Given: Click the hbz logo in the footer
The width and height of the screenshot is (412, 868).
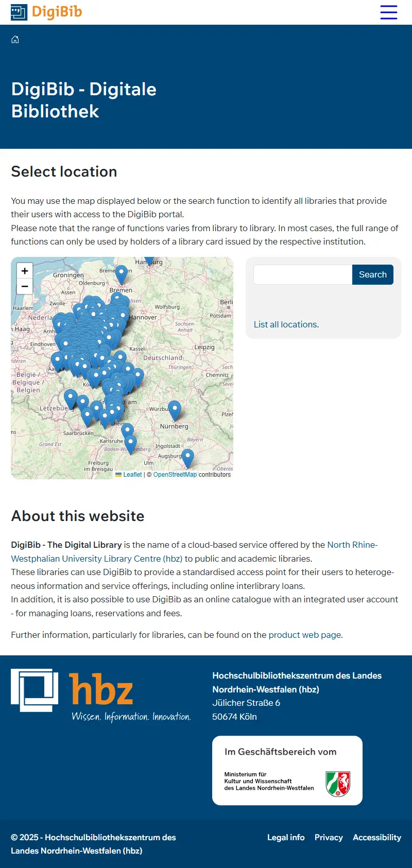Looking at the screenshot, I should (x=101, y=696).
